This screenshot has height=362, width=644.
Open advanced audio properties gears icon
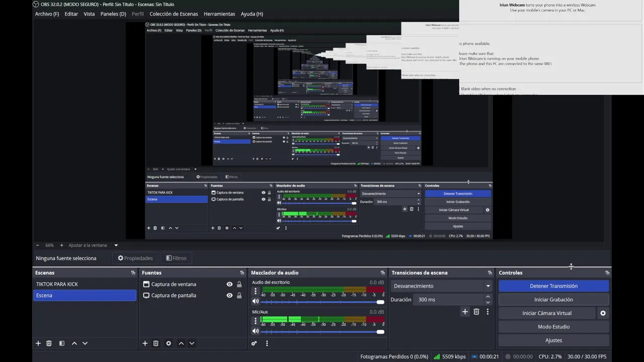click(x=254, y=343)
